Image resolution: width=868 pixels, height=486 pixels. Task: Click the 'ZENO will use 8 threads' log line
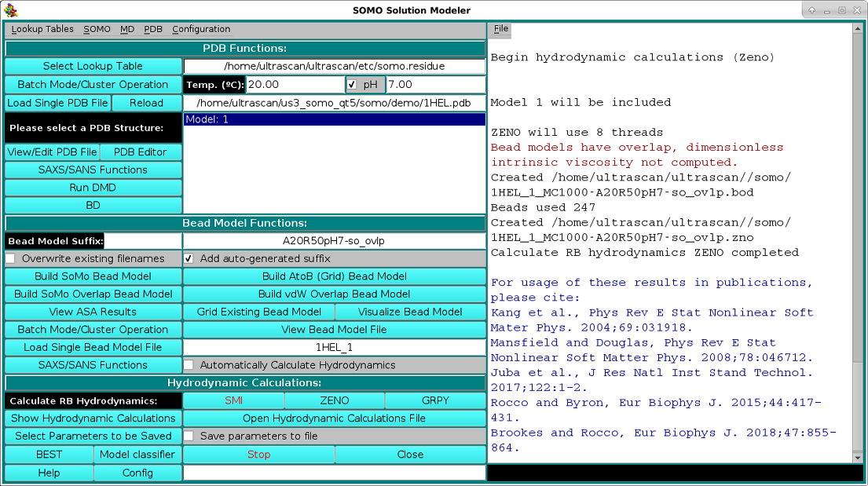coord(577,132)
